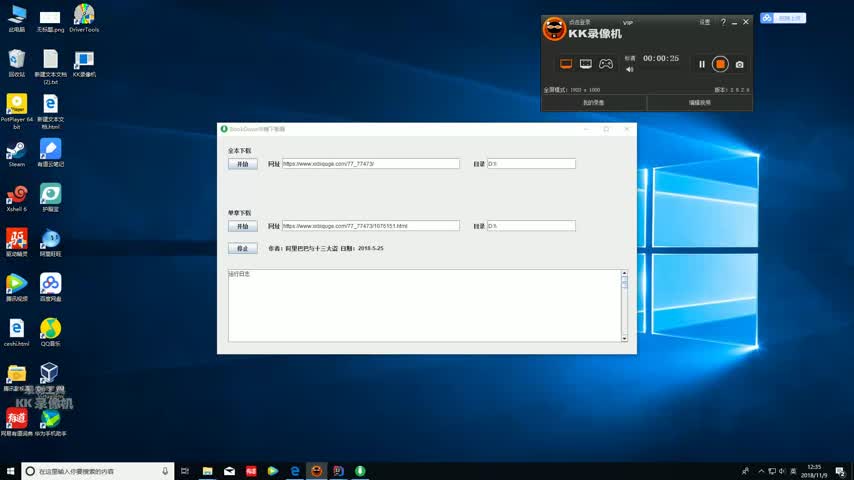Select the game mode gamepad icon
Screen dimensions: 854x480
[x=606, y=64]
